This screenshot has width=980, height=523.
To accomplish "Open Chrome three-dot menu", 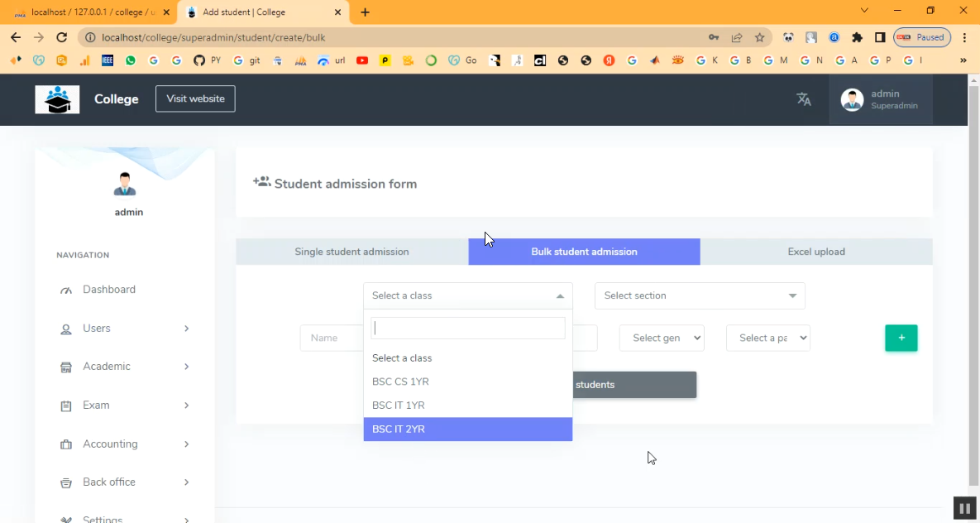I will (964, 37).
